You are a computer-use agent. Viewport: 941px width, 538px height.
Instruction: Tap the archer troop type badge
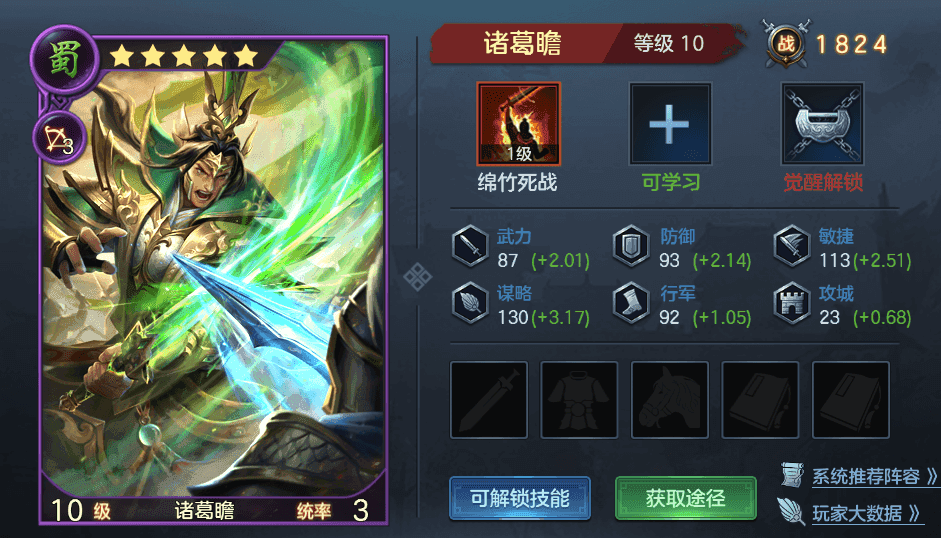click(60, 139)
